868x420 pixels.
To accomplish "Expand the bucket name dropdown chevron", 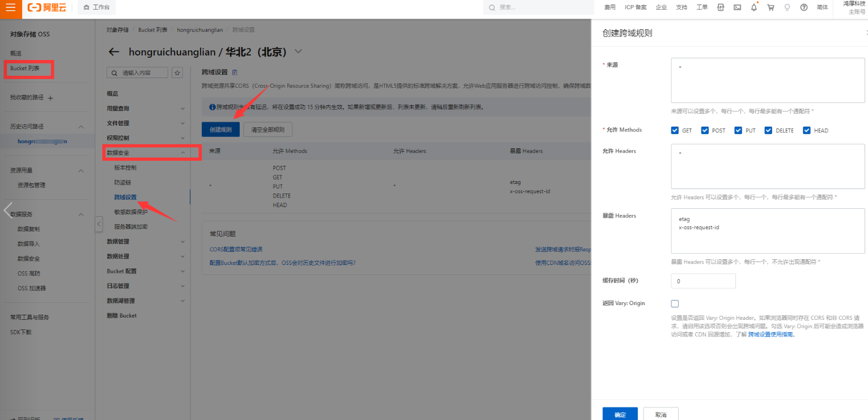I will tap(299, 52).
